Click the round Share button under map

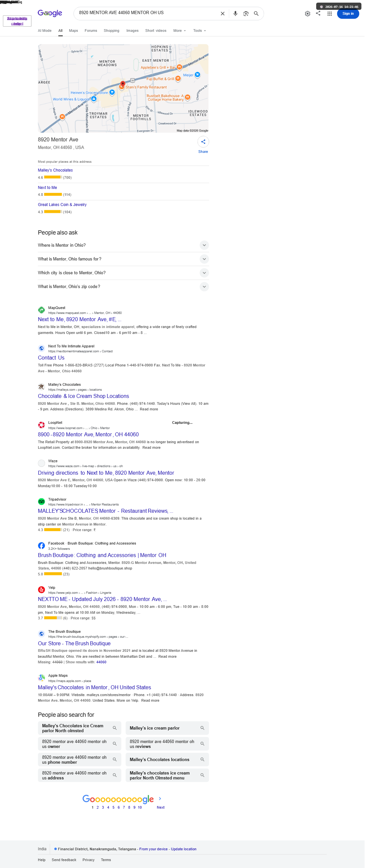click(x=203, y=142)
